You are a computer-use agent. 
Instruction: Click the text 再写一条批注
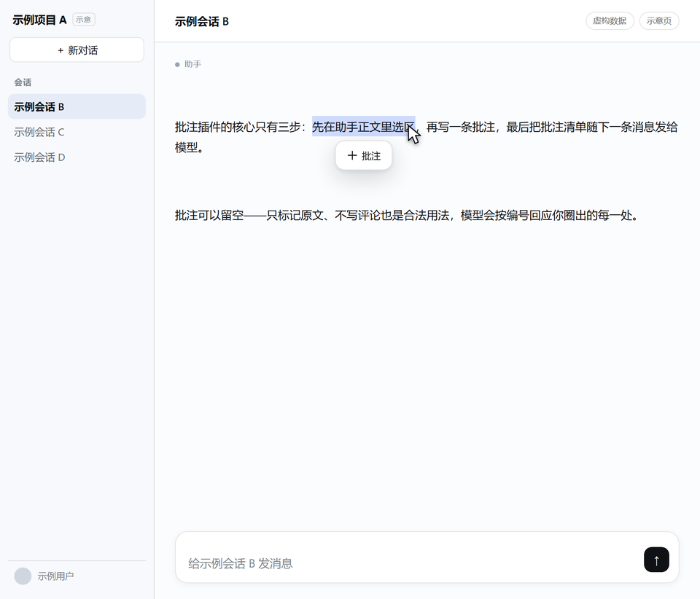point(461,127)
